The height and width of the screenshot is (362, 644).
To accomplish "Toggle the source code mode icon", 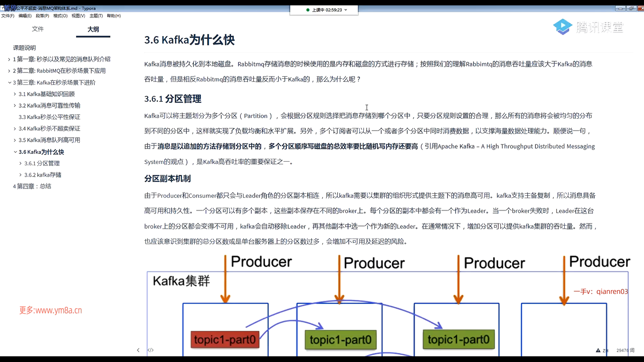I will (151, 350).
